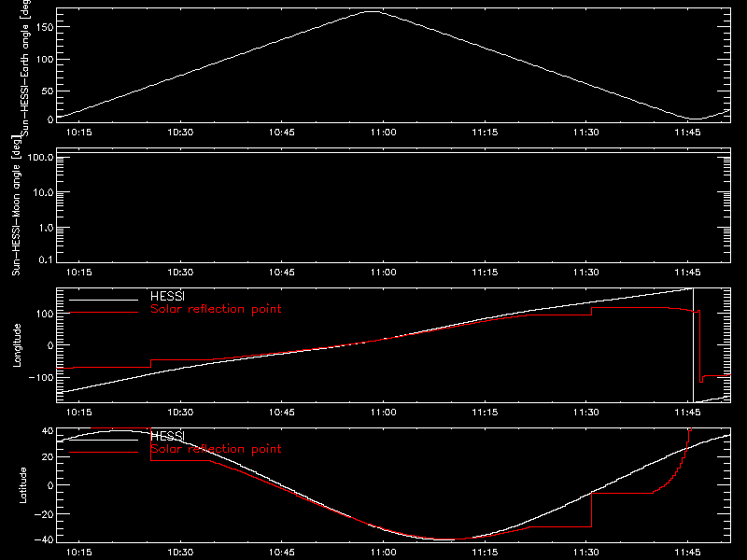Click 11:15 time label of Latitude plot

coord(485,553)
